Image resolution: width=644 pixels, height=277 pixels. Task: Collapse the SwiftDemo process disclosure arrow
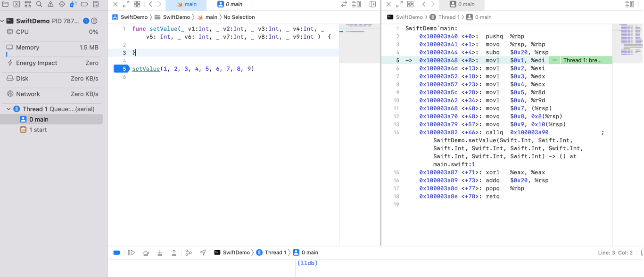click(x=2, y=21)
